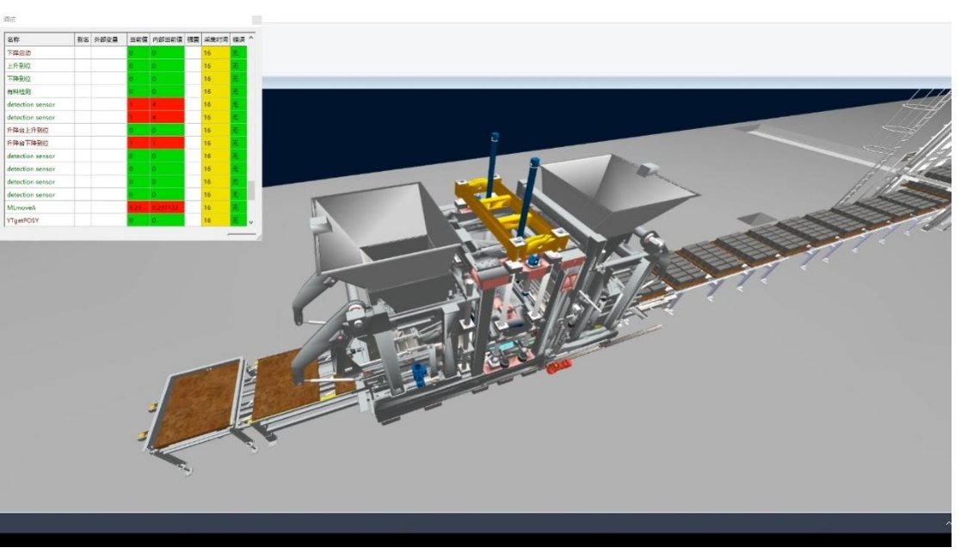The height and width of the screenshot is (560, 961).
Task: Click the scroll-down arrow in the debug table
Action: click(251, 221)
